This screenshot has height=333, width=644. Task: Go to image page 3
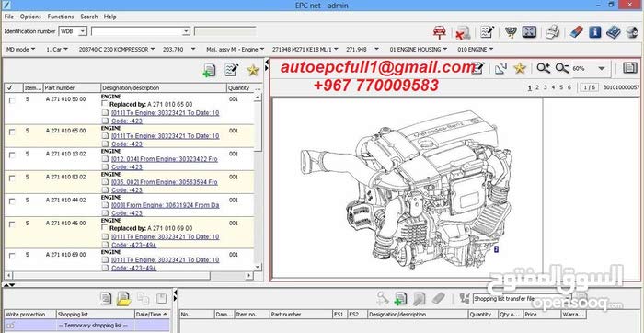click(545, 87)
